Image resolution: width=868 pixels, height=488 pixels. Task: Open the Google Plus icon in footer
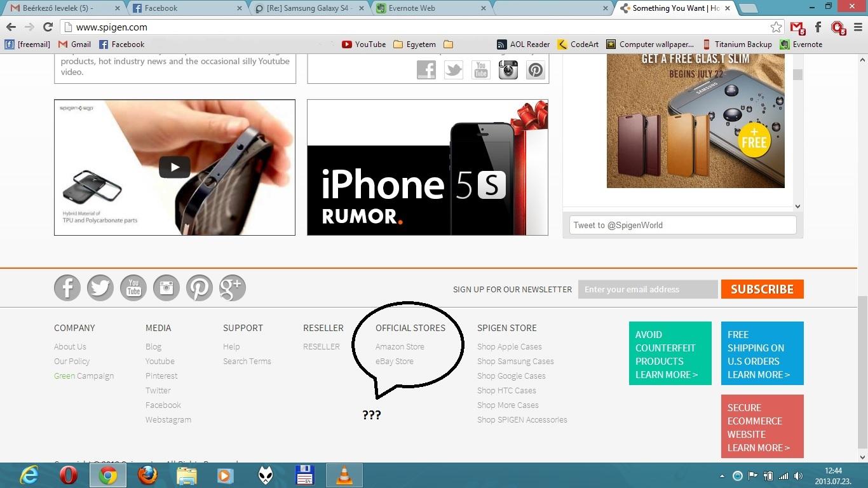[x=233, y=288]
